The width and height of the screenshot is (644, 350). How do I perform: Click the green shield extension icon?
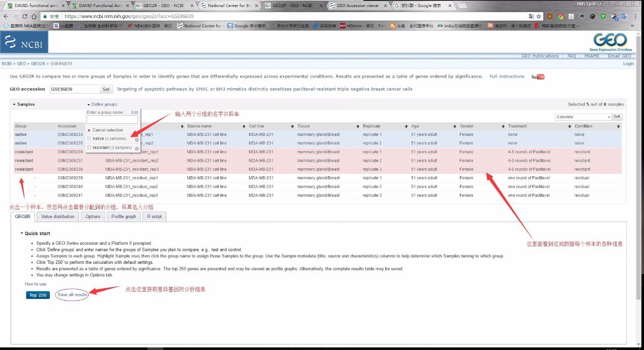(603, 16)
